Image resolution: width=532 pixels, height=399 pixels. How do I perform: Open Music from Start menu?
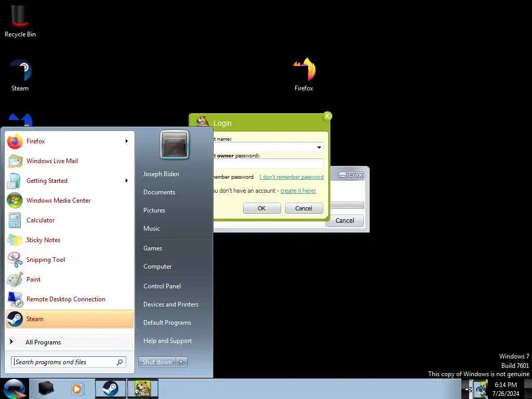(x=152, y=229)
